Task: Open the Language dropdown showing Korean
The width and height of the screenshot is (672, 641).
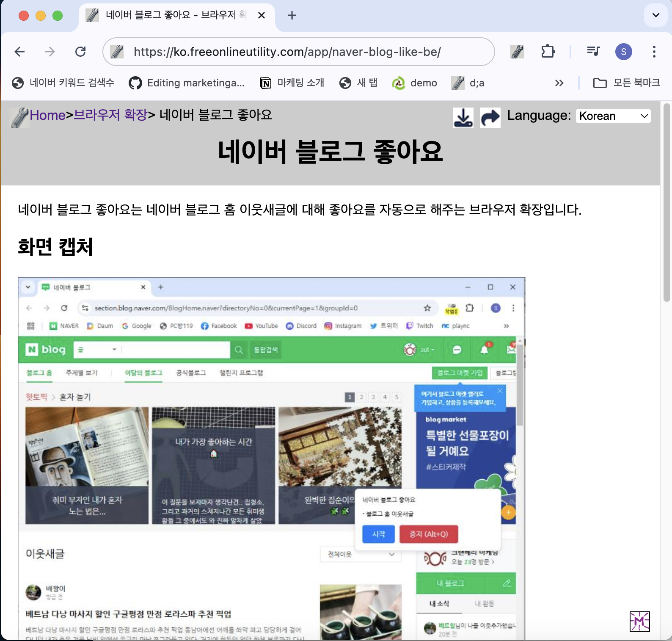Action: click(x=613, y=116)
